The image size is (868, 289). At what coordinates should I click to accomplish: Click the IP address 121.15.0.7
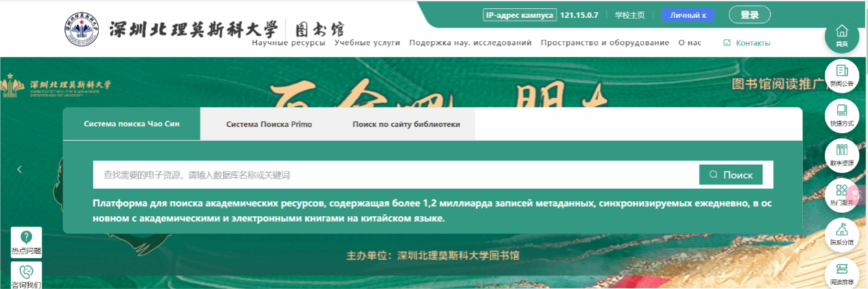tap(580, 14)
